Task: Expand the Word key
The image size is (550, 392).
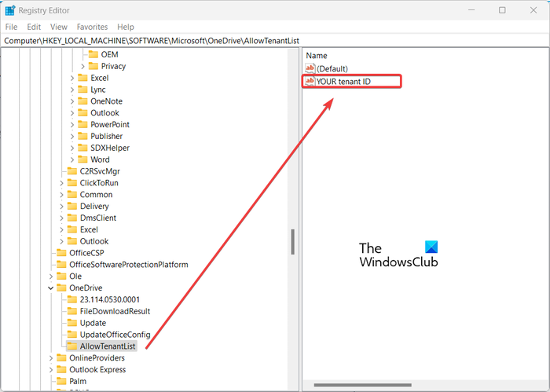Action: (72, 159)
